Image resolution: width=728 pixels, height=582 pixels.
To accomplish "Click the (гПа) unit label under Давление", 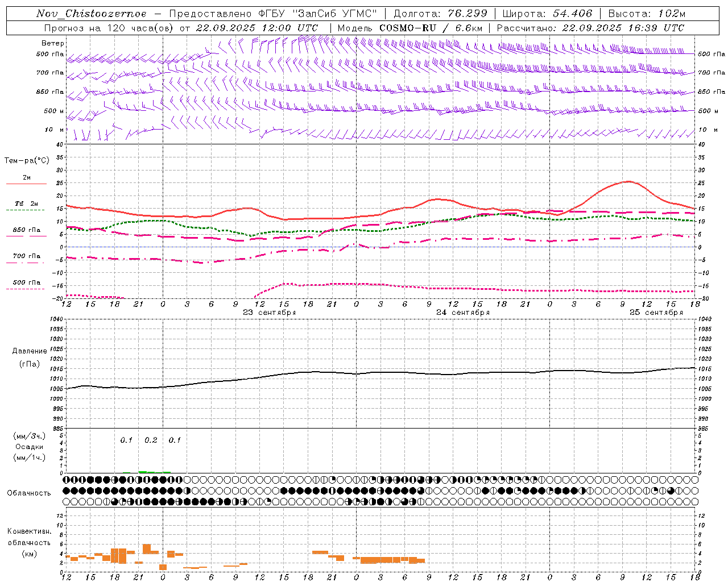I will point(30,364).
